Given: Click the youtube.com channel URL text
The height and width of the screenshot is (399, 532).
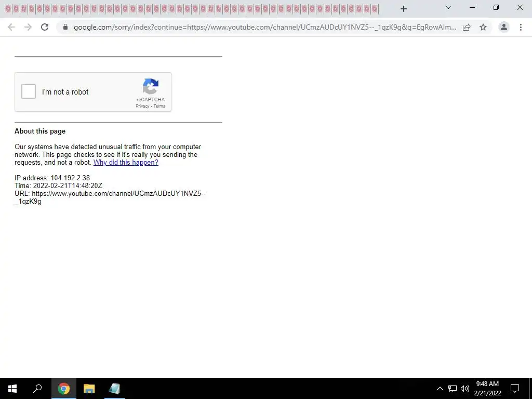Looking at the screenshot, I should (x=110, y=197).
